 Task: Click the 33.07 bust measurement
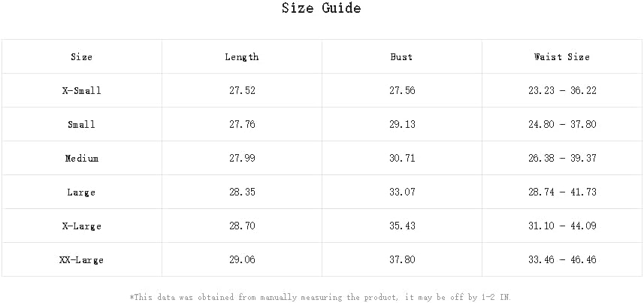[402, 192]
